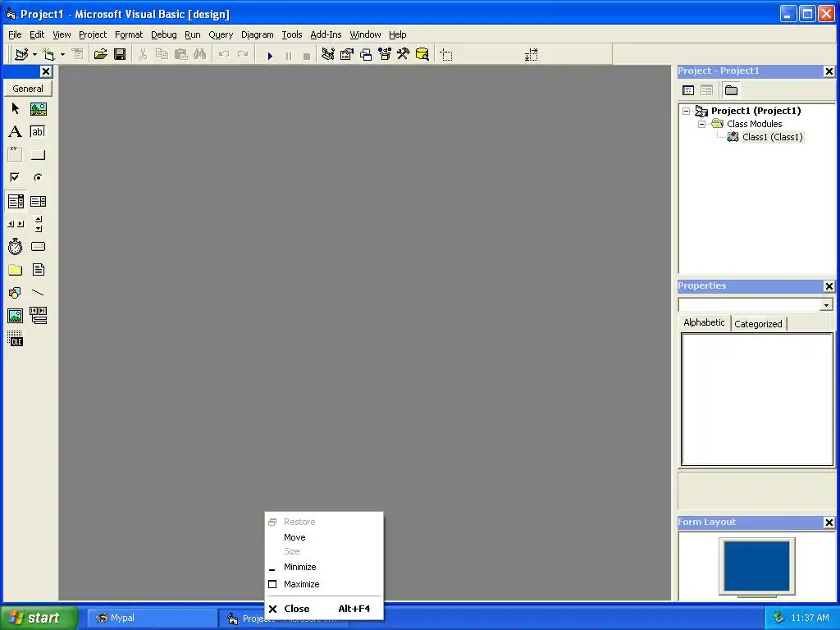Click the Save Project toolbar icon
840x630 pixels.
click(120, 54)
